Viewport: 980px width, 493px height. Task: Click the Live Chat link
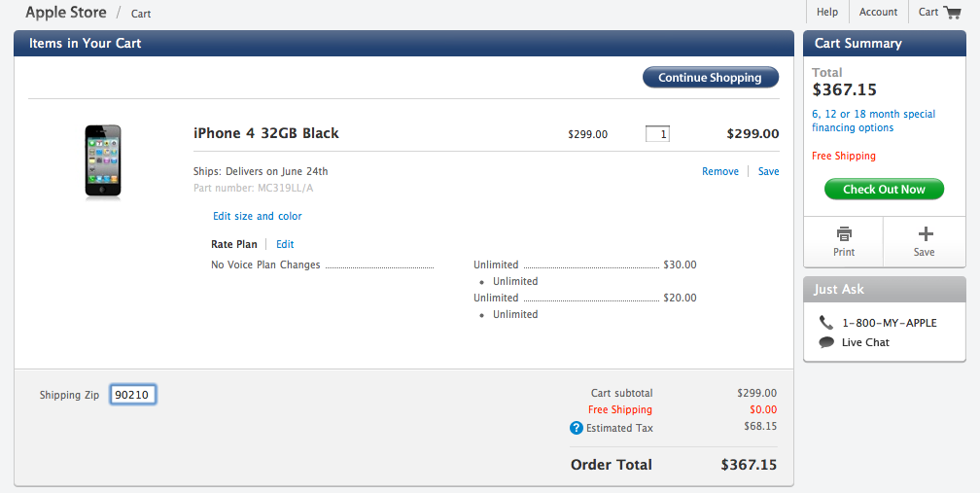click(865, 342)
